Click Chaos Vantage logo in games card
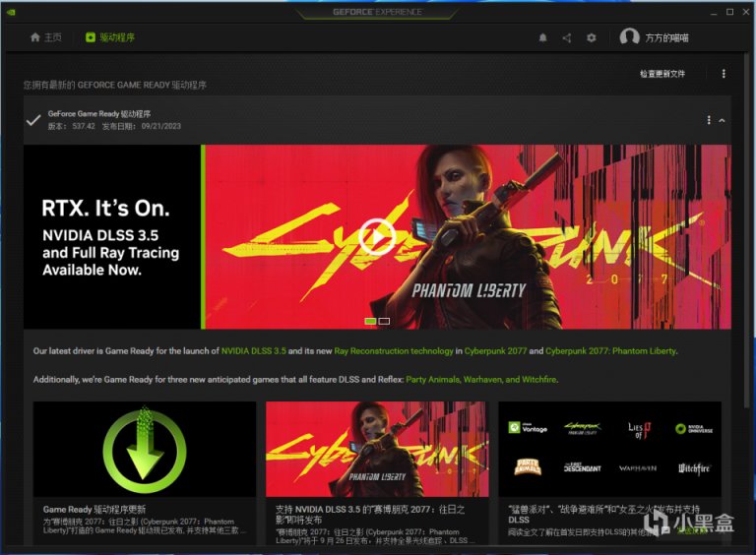The width and height of the screenshot is (756, 555). pyautogui.click(x=528, y=428)
